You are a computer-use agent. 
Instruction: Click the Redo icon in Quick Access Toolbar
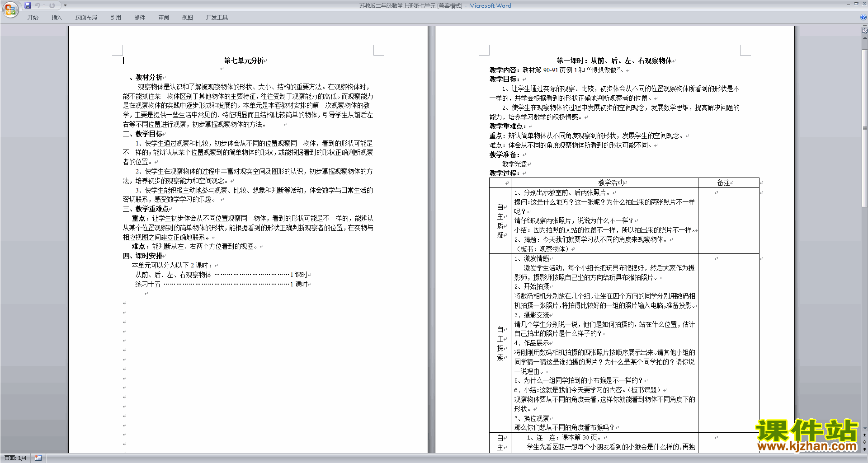(52, 5)
